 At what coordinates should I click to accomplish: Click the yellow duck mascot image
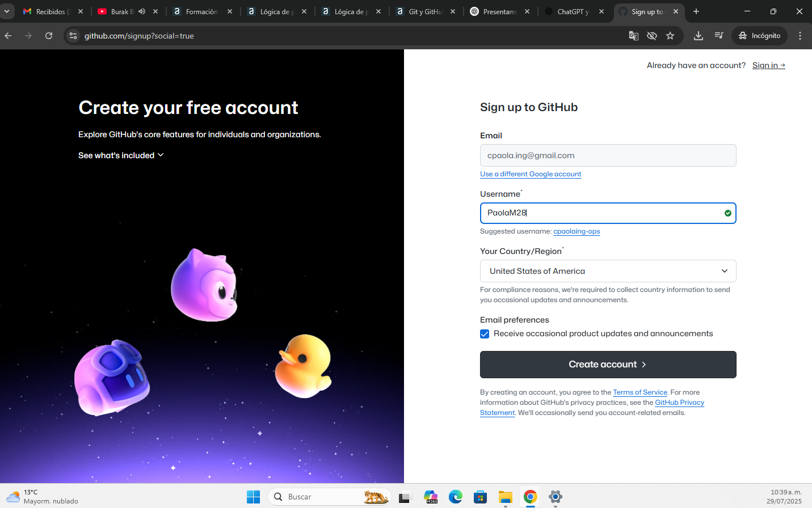tap(304, 366)
